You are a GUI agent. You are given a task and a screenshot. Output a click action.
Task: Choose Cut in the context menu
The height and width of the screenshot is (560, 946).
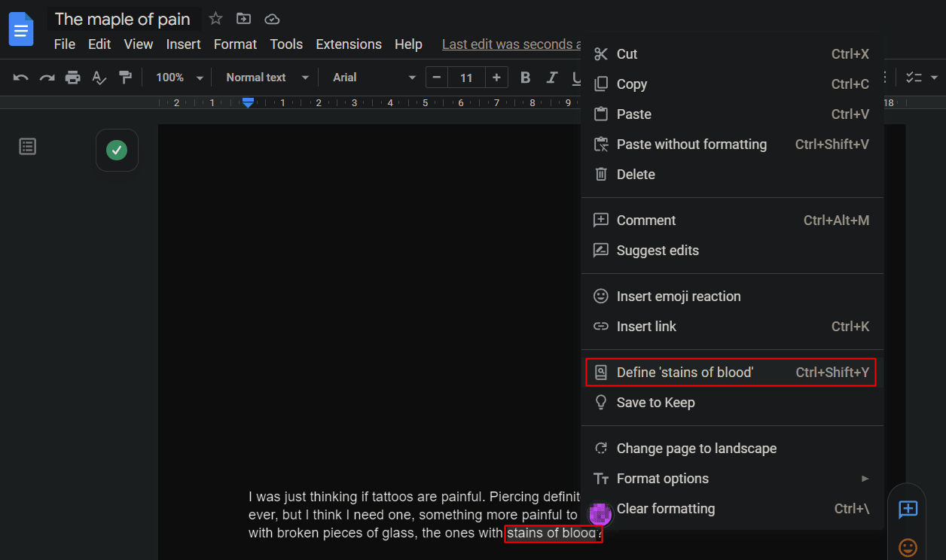(x=732, y=54)
